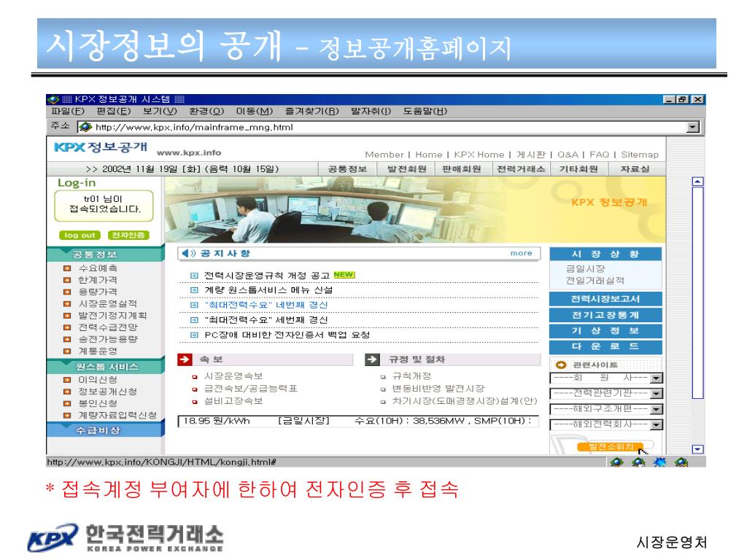Click the icon beside 한계가격
Image resolution: width=747 pixels, height=560 pixels.
tap(67, 280)
